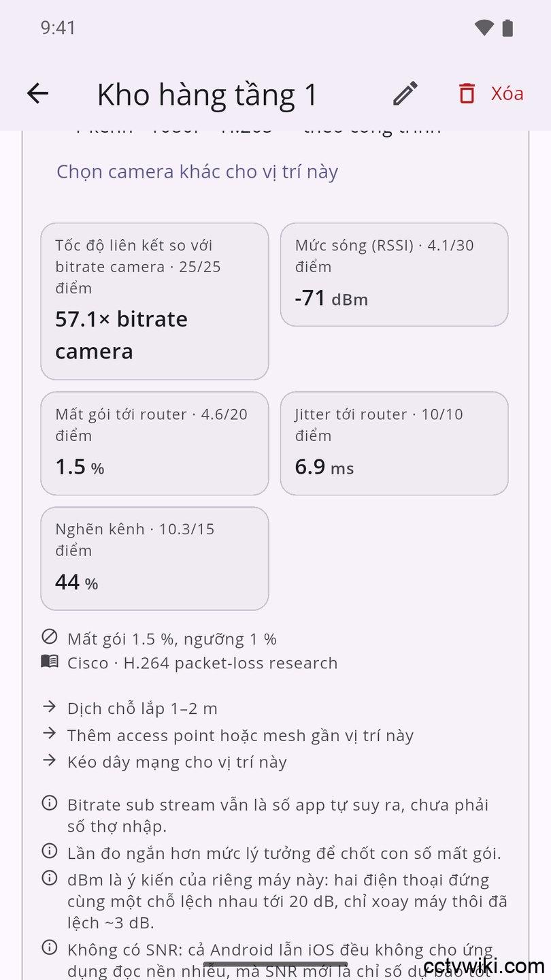This screenshot has width=551, height=980.
Task: Tap the book icon next to Cisco
Action: coord(50,661)
